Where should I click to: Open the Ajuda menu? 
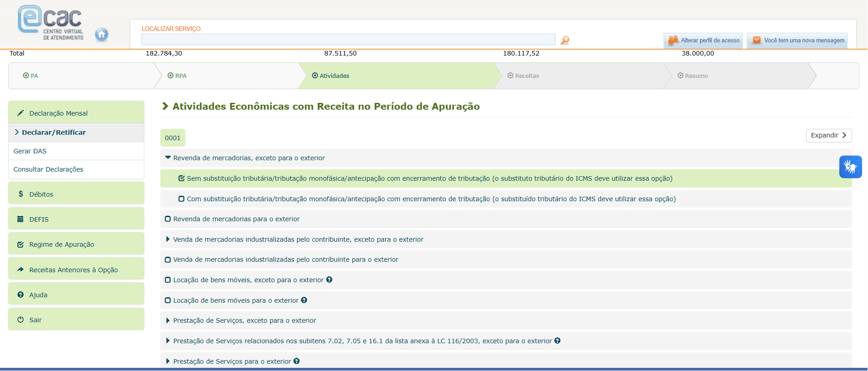coord(76,294)
